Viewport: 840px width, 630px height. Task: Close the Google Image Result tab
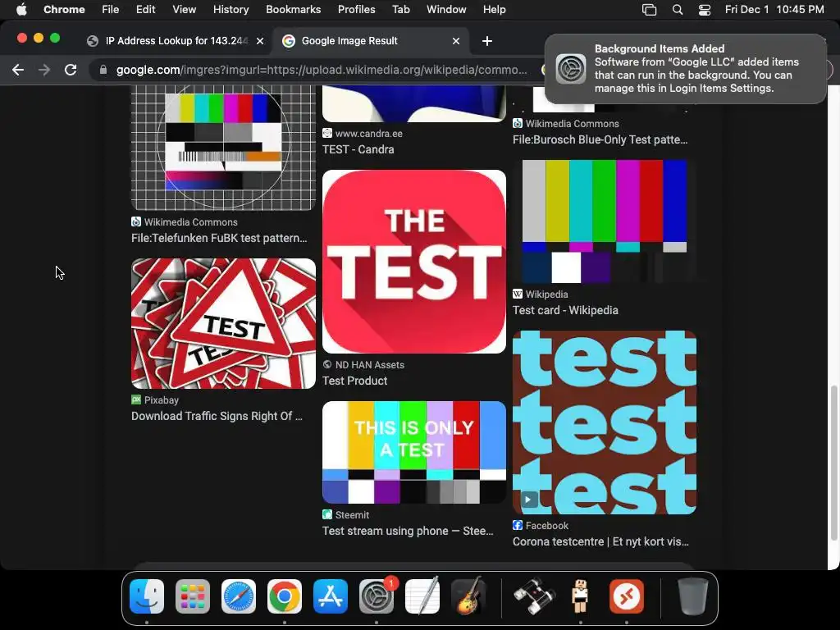point(456,41)
